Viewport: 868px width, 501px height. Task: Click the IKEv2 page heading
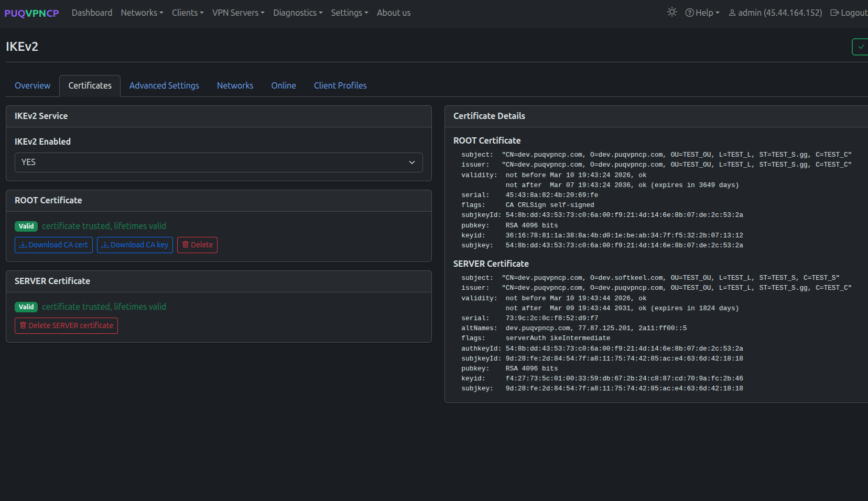pos(22,47)
